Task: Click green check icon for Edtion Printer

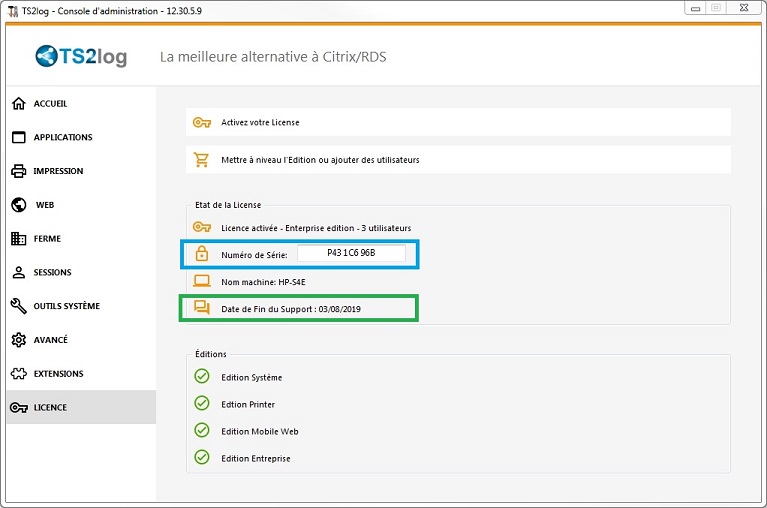Action: 202,403
